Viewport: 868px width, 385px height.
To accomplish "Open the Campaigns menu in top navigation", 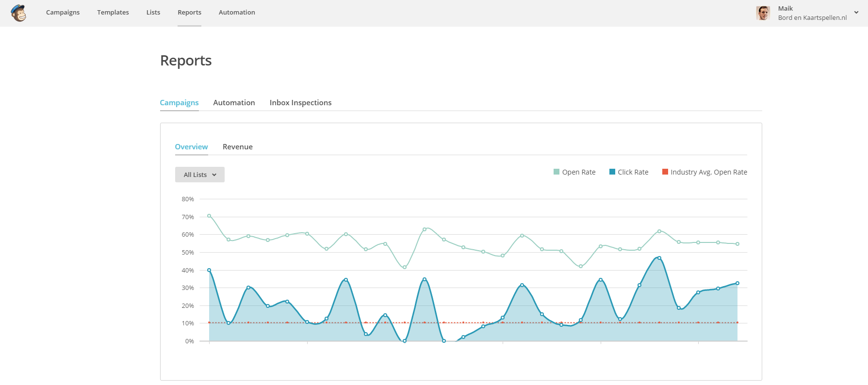I will 63,12.
